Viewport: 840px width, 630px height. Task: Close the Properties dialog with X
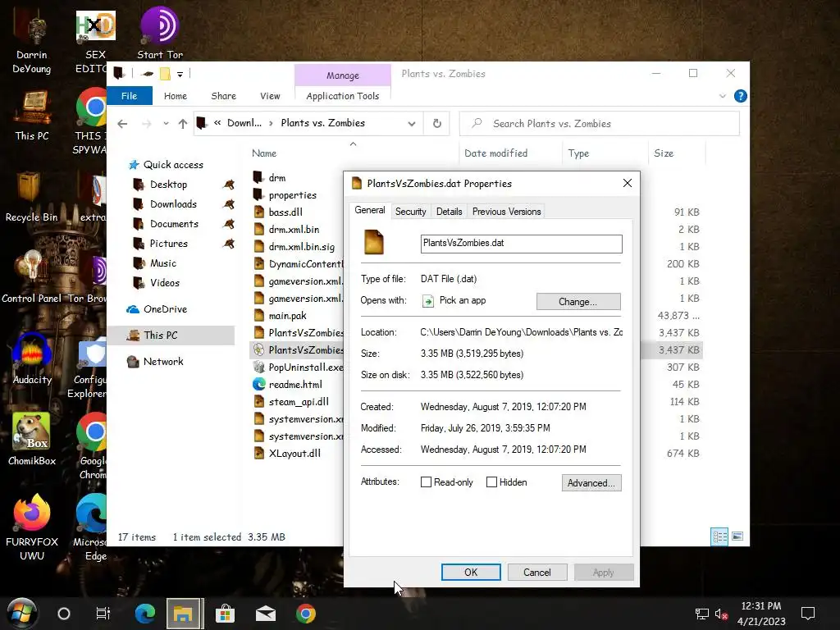(x=627, y=183)
